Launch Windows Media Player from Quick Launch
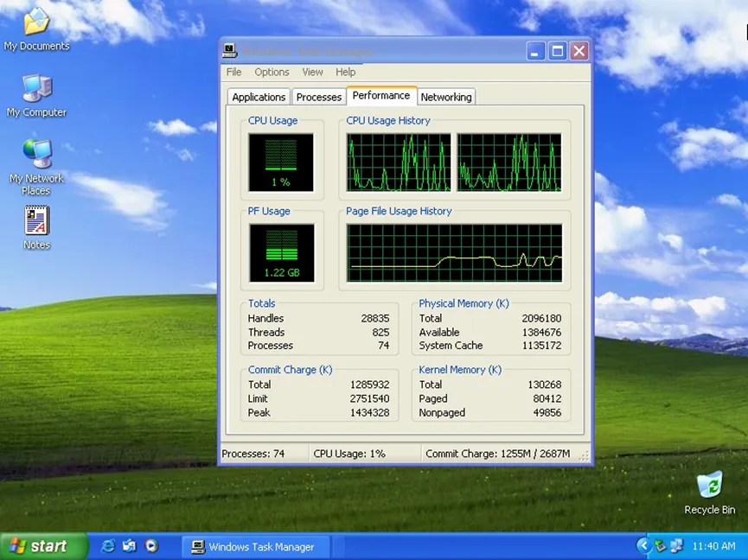This screenshot has height=560, width=748. (x=151, y=546)
